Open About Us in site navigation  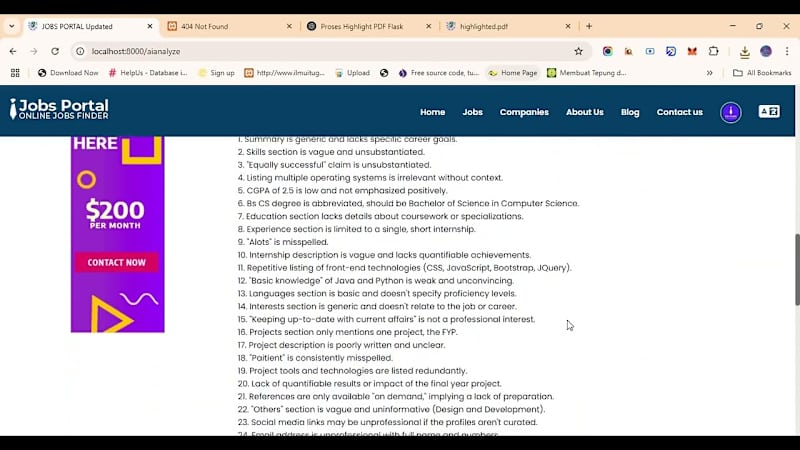tap(585, 112)
